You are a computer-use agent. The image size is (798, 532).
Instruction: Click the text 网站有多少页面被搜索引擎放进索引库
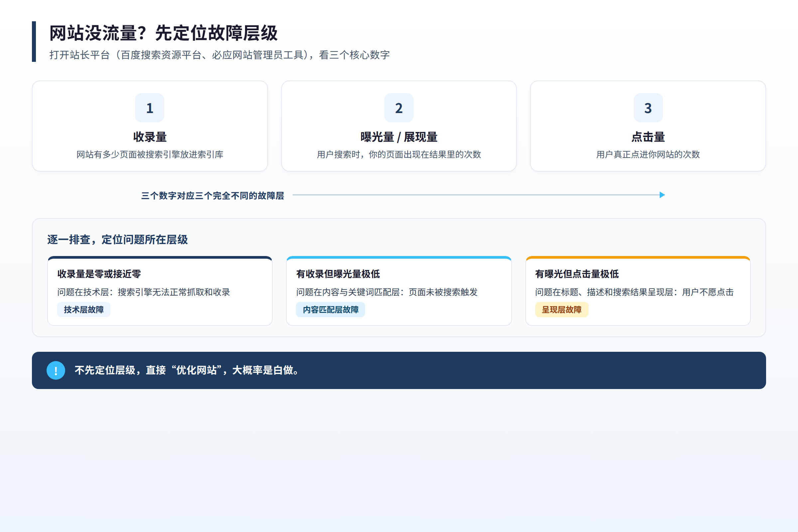[150, 155]
